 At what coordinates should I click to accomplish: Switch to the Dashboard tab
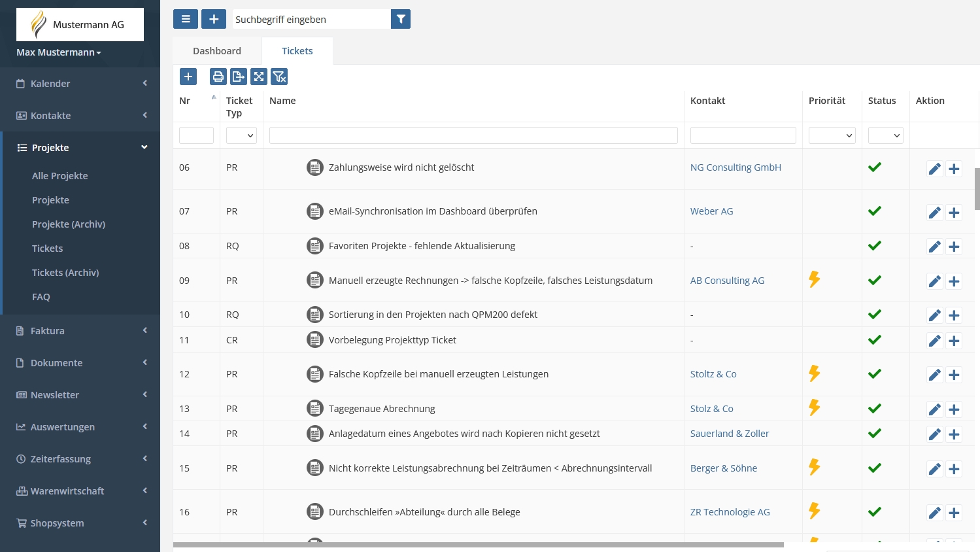pos(217,51)
